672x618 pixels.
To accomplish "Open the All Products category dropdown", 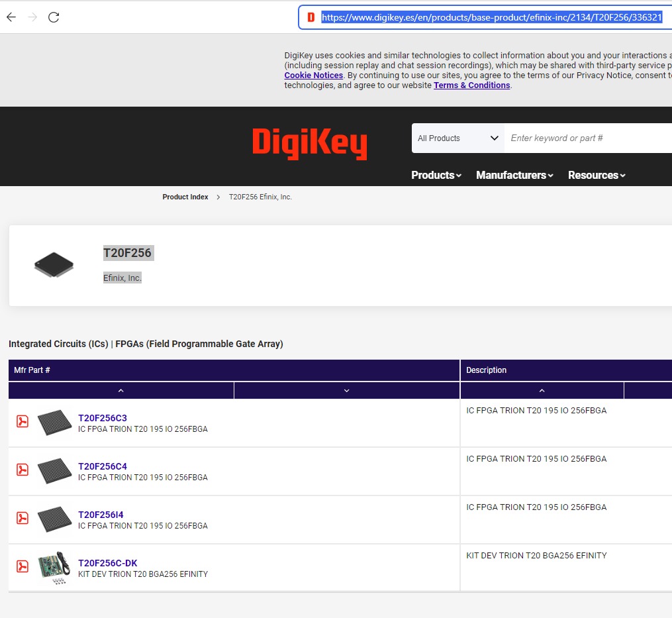I will (457, 138).
